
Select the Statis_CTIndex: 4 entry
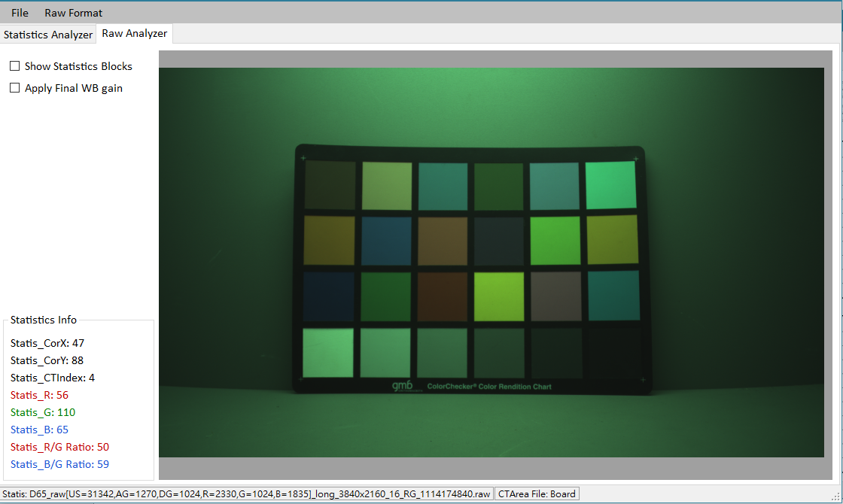click(53, 378)
